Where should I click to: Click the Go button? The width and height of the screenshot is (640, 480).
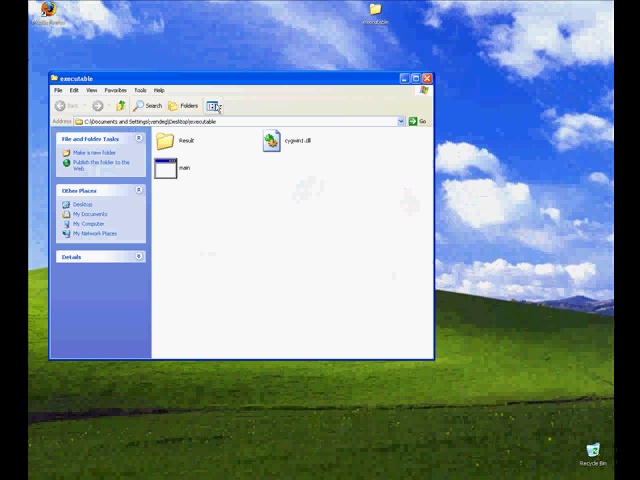[x=418, y=121]
